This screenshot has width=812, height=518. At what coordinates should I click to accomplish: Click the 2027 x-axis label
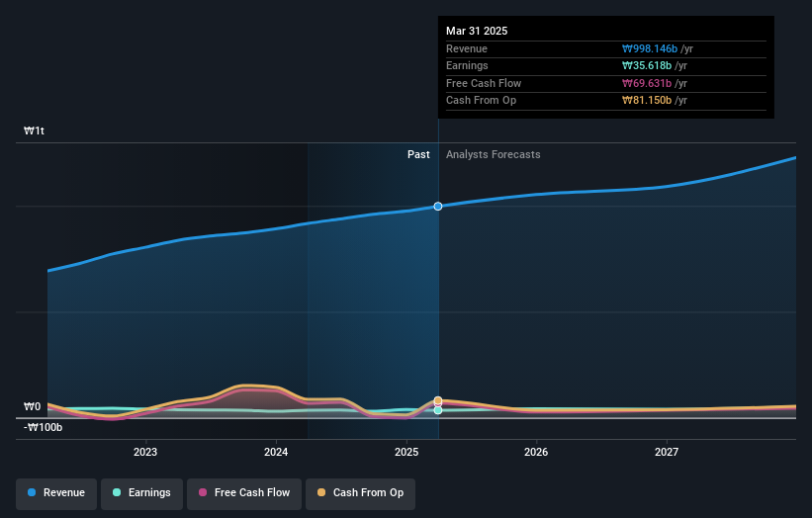[x=667, y=453]
